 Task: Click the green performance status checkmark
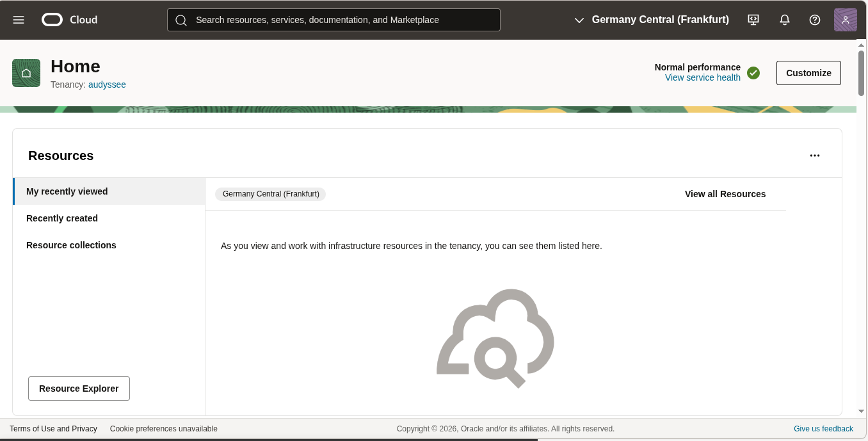click(x=753, y=73)
